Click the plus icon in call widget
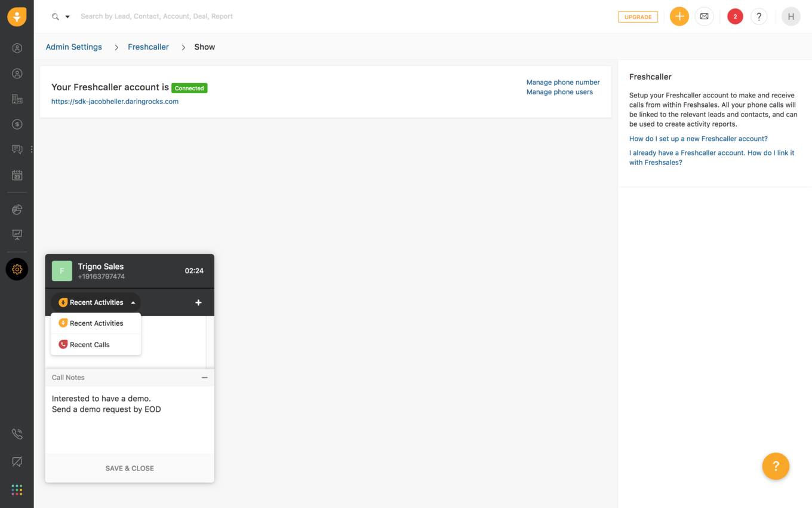This screenshot has height=508, width=812. (198, 302)
